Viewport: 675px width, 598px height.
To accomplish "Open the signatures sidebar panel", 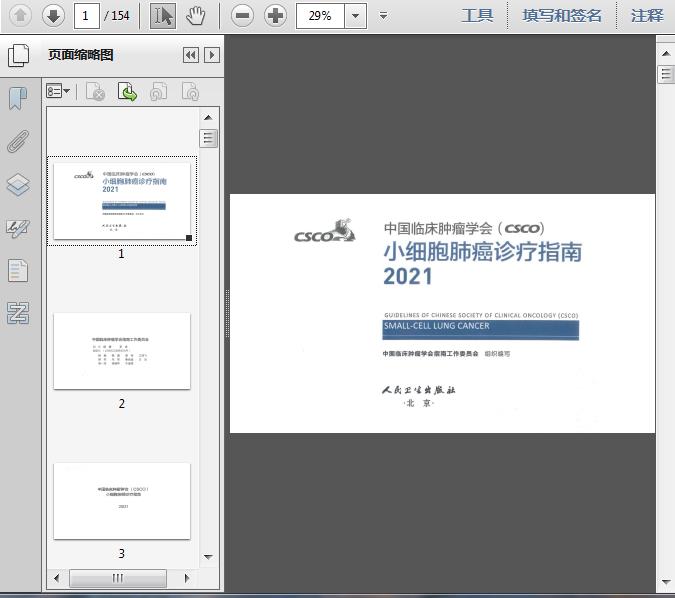I will [x=18, y=229].
